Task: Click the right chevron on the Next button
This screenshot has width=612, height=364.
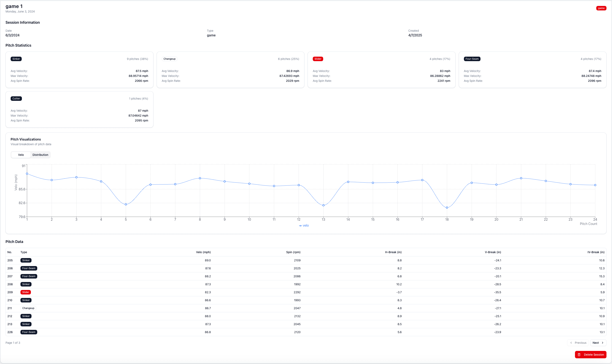Action: 602,343
